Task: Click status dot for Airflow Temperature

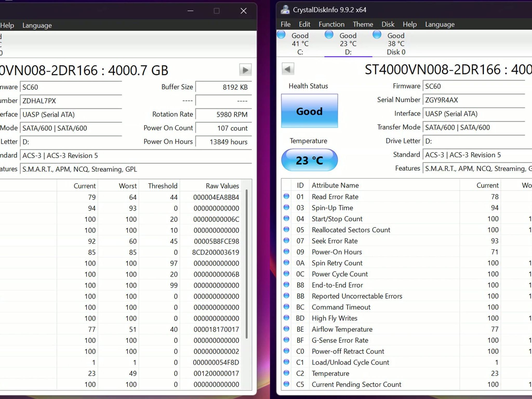Action: click(x=286, y=329)
